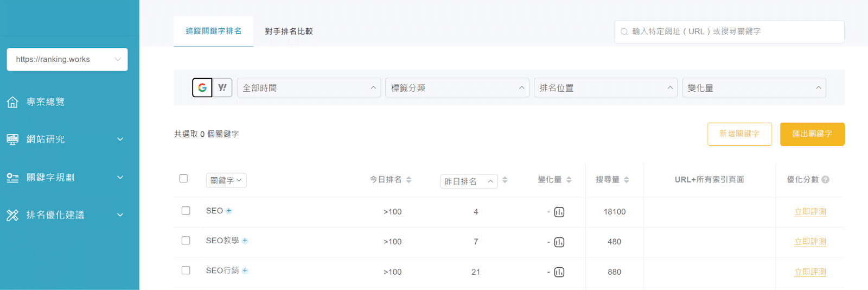Open the 標籤分類 dropdown
The width and height of the screenshot is (868, 290).
[x=457, y=87]
